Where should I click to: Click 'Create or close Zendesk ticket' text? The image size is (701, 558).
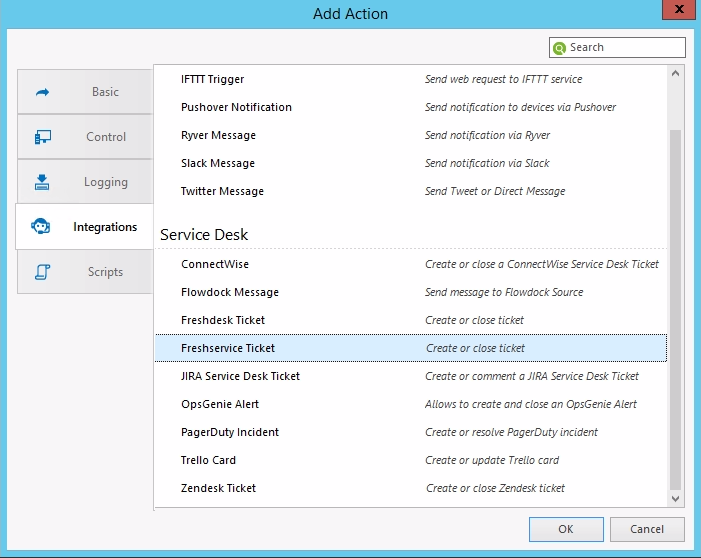tap(495, 488)
